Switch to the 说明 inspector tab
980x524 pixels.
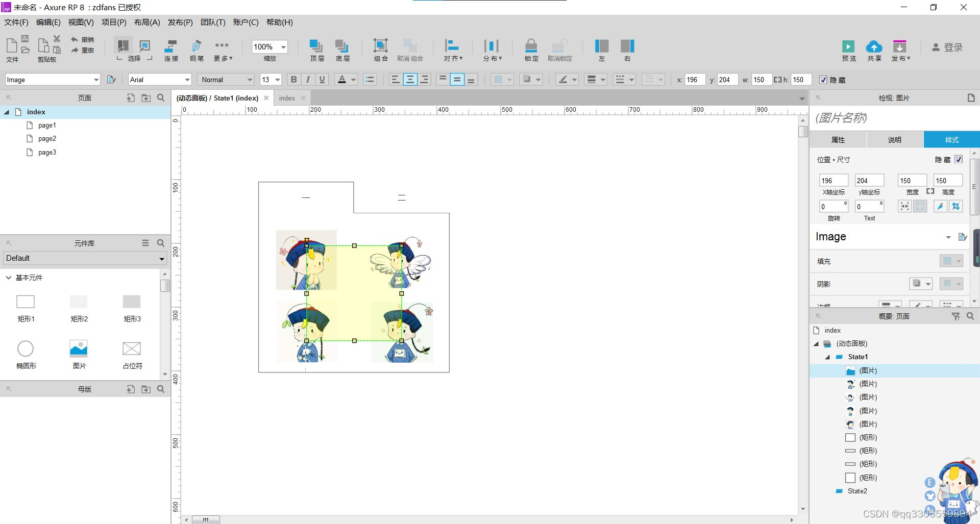tap(895, 140)
